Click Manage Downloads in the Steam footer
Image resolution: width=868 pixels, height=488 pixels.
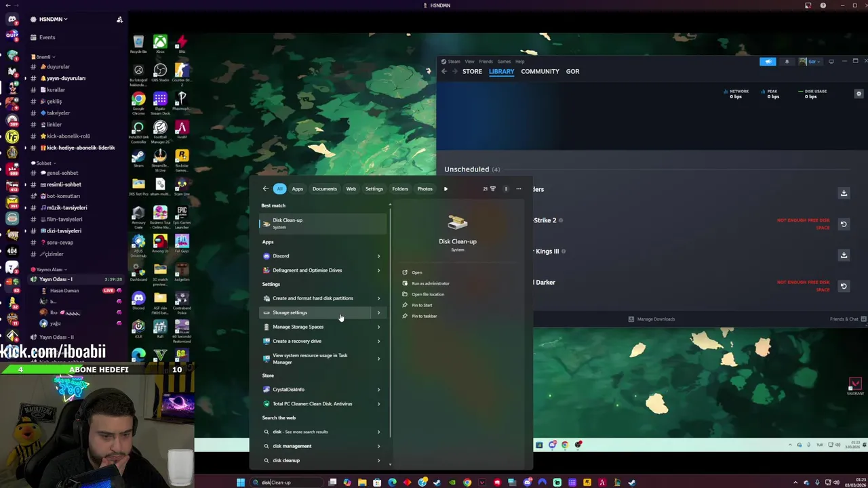[x=651, y=319]
